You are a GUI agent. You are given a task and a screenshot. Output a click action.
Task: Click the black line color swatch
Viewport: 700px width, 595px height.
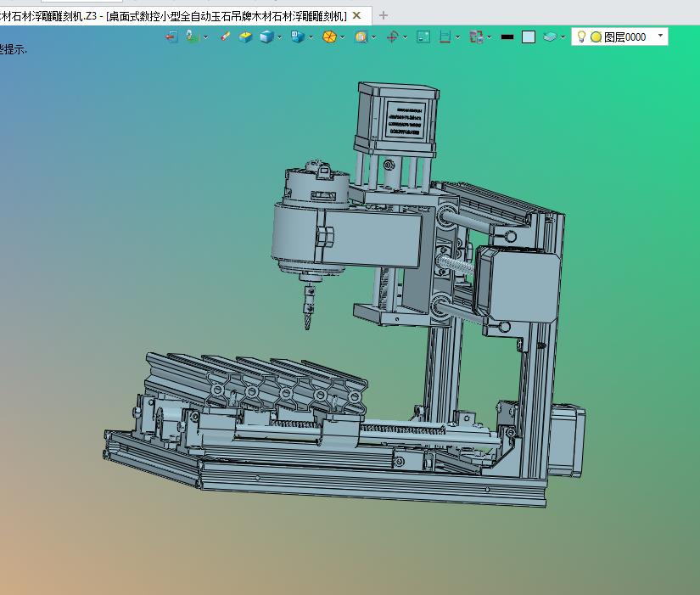click(x=507, y=36)
